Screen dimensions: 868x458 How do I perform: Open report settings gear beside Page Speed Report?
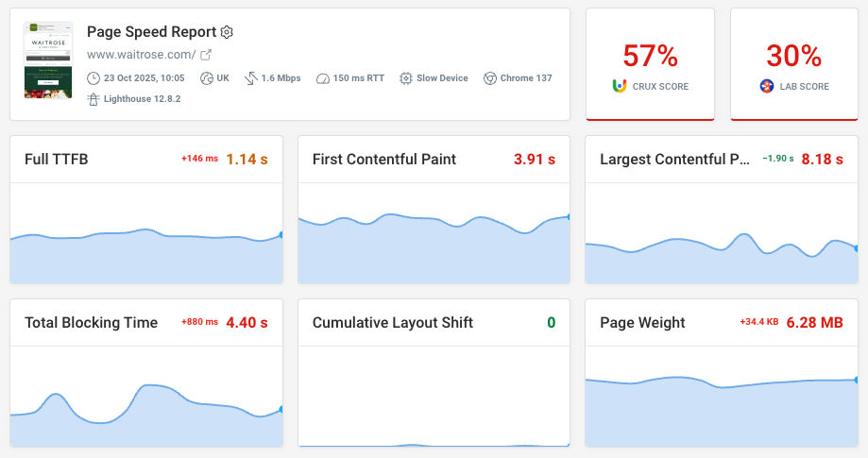[x=227, y=32]
